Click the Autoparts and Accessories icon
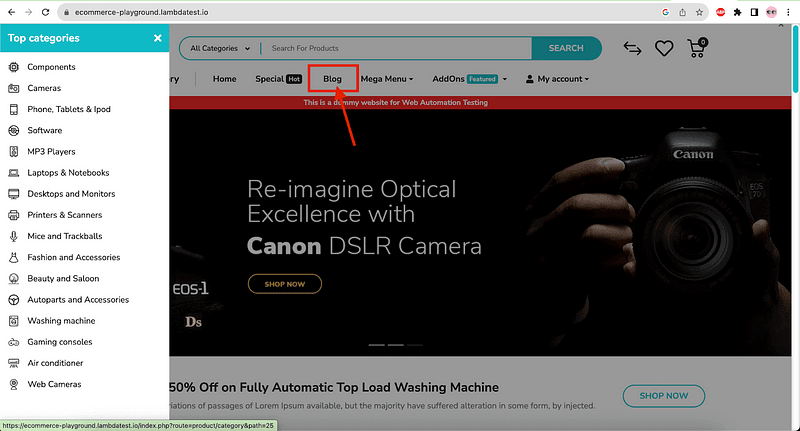 (14, 300)
